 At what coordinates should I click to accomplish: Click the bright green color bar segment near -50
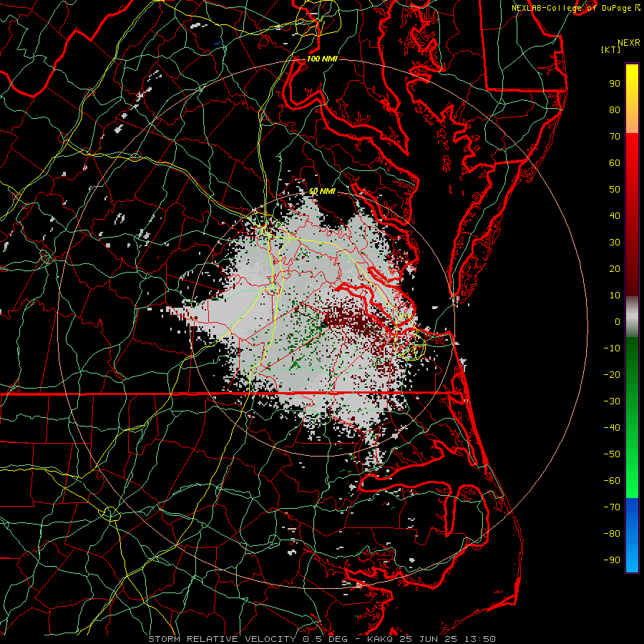632,456
